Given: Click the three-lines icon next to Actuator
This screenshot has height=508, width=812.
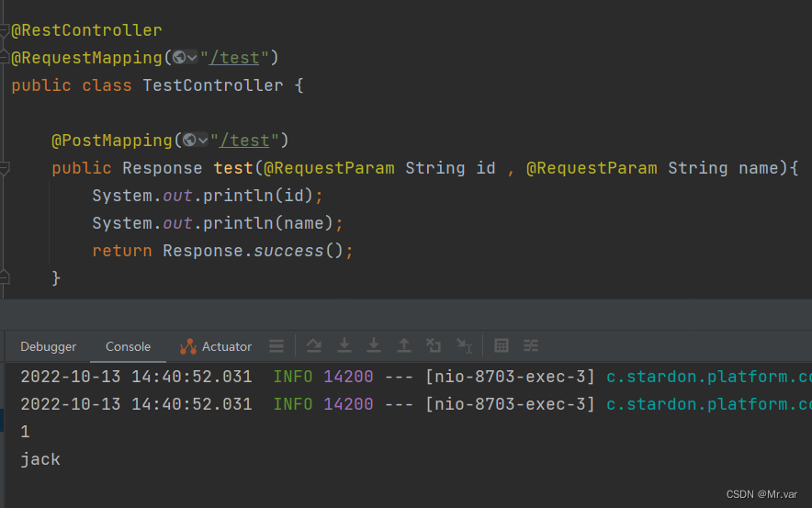Looking at the screenshot, I should pos(276,346).
